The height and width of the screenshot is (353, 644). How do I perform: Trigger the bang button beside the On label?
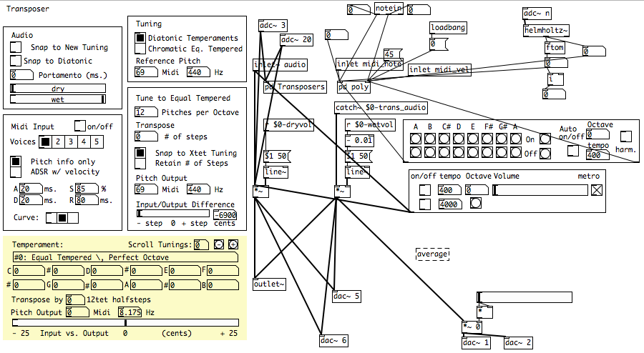click(545, 139)
